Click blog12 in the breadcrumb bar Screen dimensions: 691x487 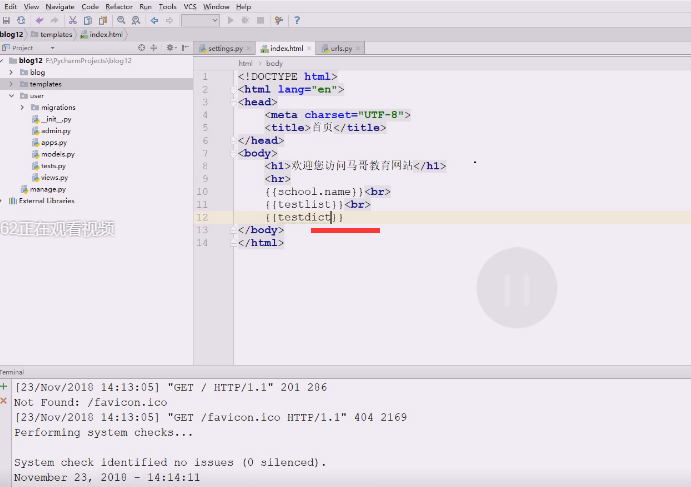(11, 34)
